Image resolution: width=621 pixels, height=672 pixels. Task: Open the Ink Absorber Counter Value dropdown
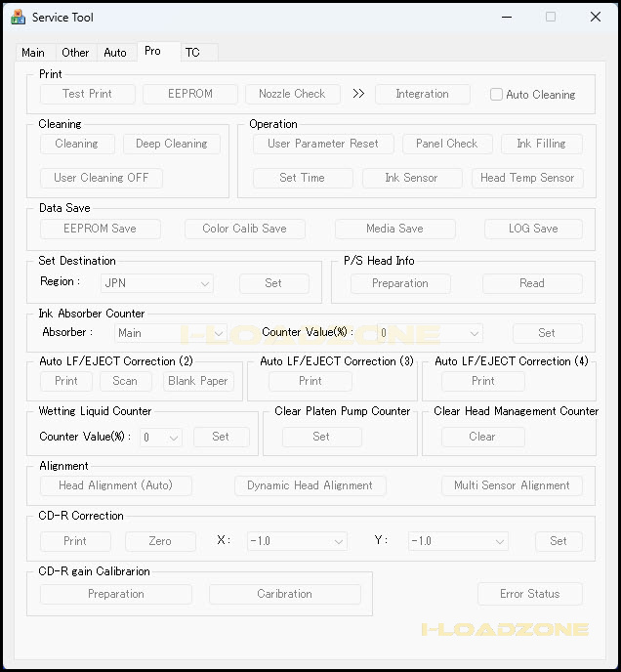point(429,333)
